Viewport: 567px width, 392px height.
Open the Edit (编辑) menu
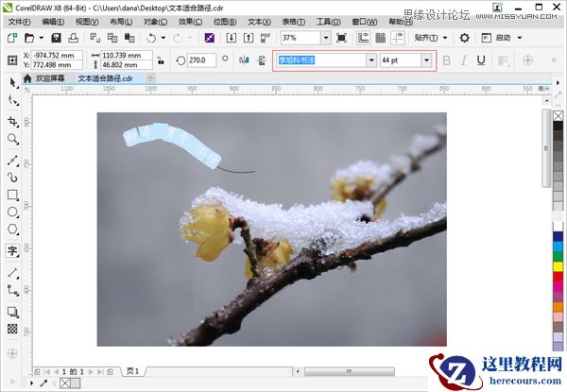(x=53, y=22)
